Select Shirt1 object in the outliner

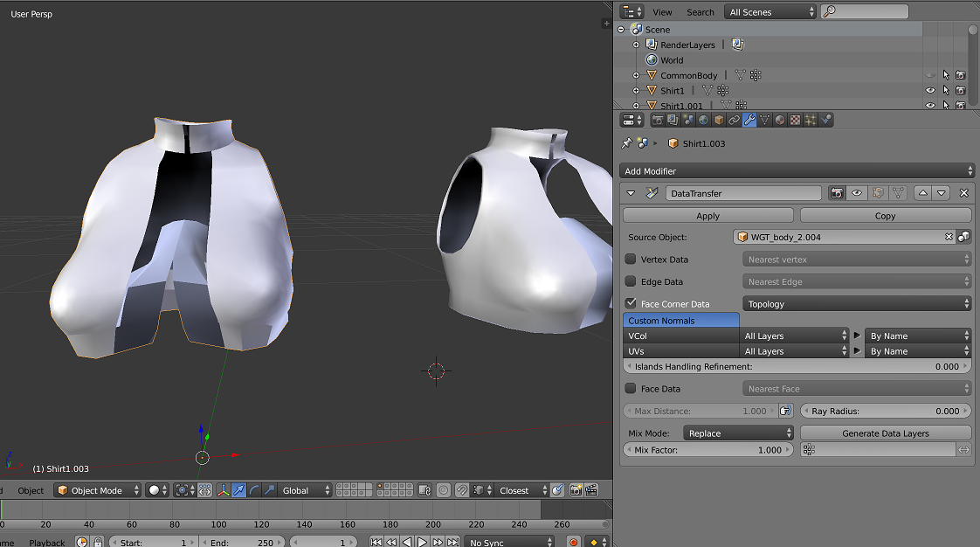click(673, 91)
